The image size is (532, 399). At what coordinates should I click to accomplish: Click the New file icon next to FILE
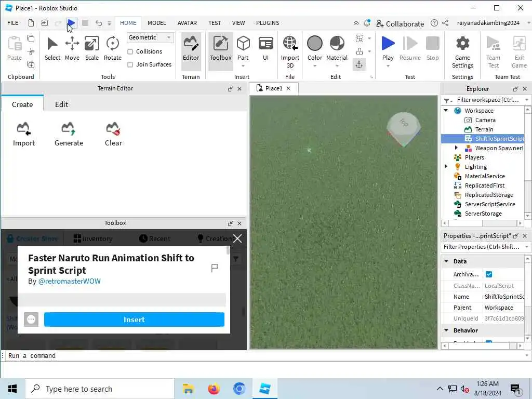tap(31, 23)
